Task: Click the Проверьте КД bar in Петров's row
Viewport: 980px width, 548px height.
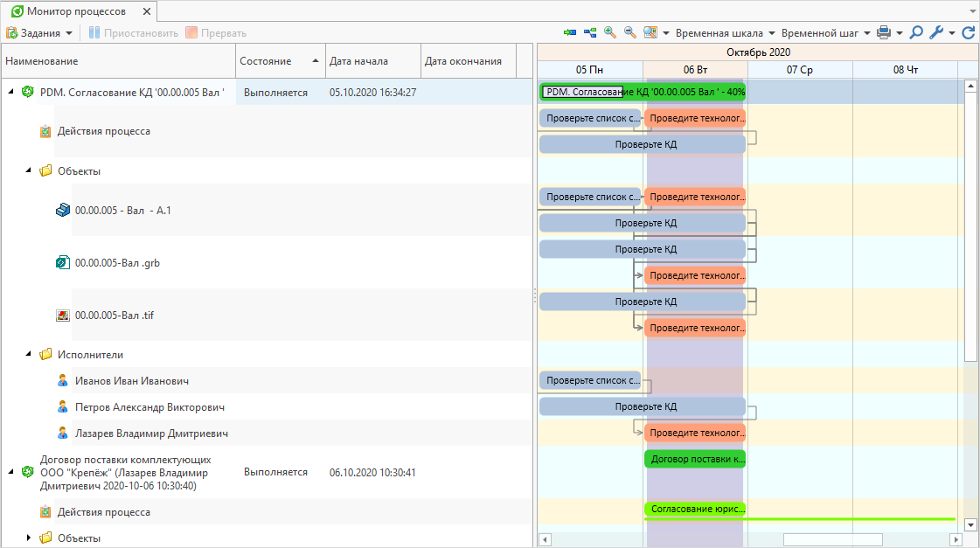Action: click(643, 406)
